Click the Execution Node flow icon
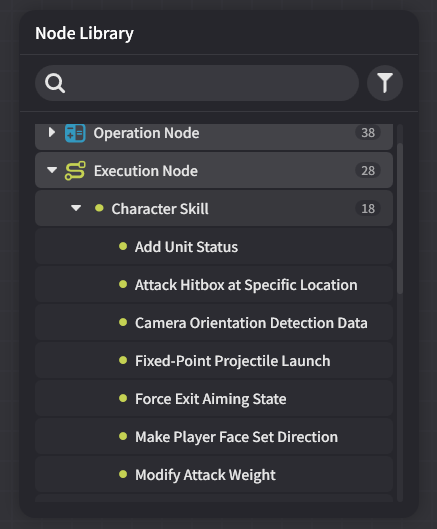 click(75, 171)
